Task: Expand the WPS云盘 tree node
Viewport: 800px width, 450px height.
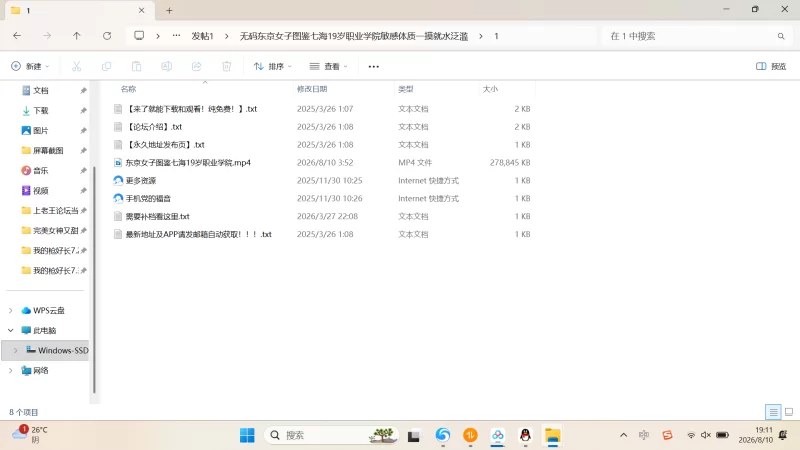Action: (x=11, y=310)
